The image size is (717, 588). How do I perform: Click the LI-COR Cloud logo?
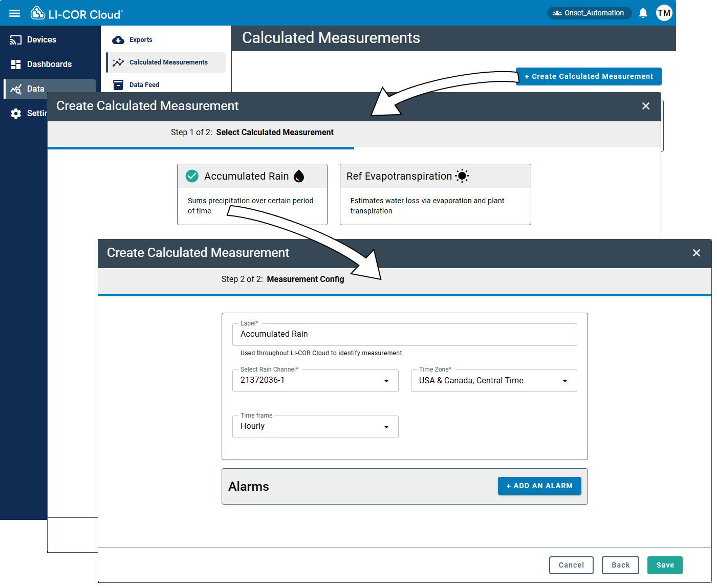(x=77, y=14)
